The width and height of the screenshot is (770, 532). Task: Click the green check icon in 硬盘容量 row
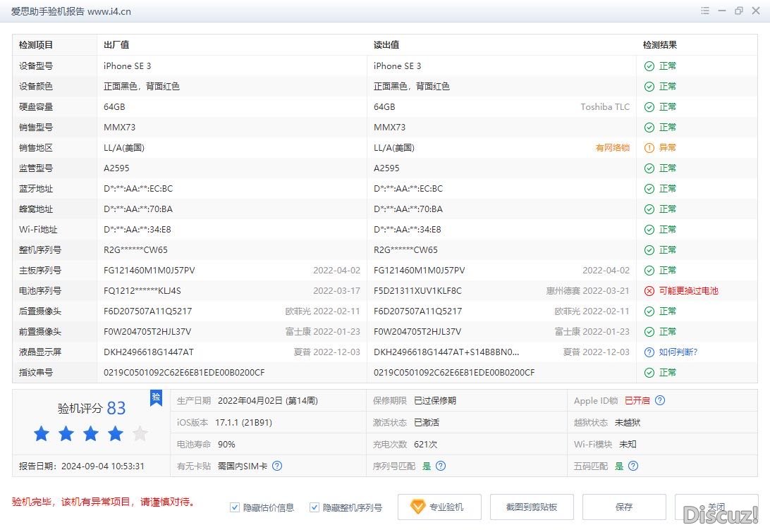[x=649, y=107]
